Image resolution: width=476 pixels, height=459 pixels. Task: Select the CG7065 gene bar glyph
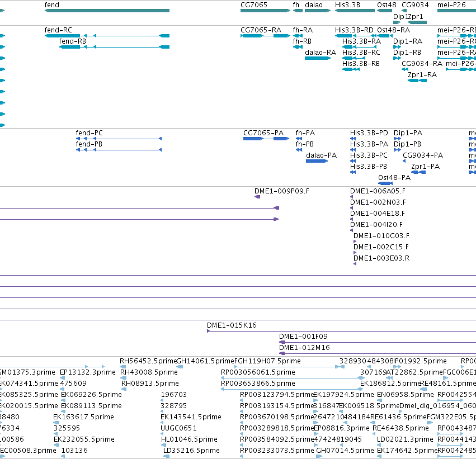pos(265,11)
